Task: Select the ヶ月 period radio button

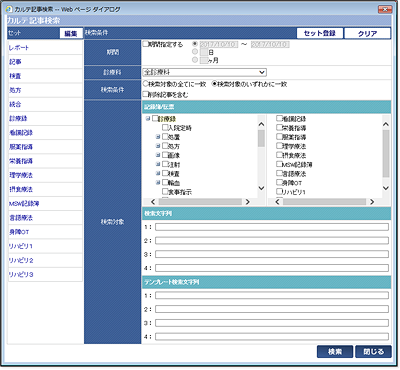Action: (195, 60)
